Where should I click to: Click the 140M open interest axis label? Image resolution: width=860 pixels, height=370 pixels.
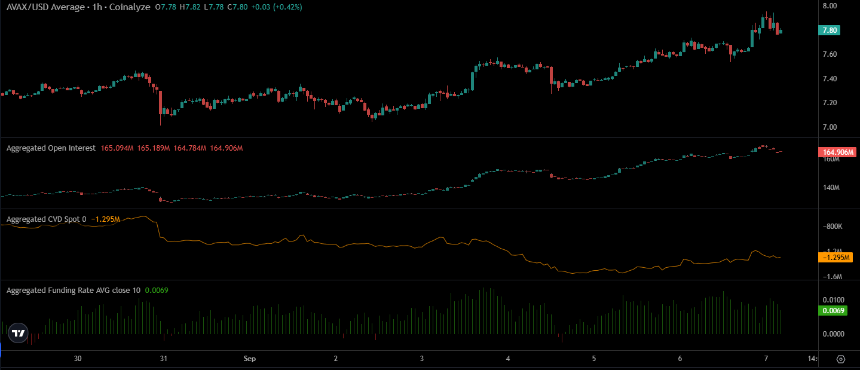[831, 187]
